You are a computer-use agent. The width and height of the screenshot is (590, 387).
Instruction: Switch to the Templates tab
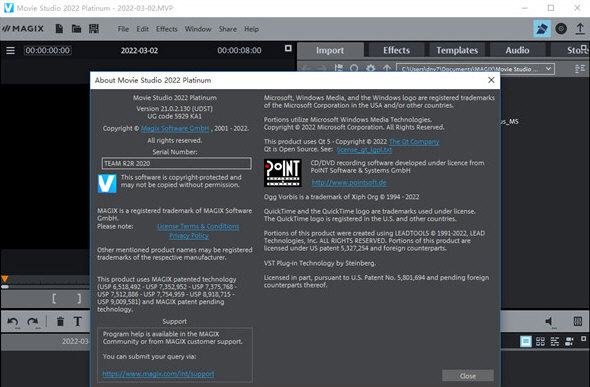click(457, 50)
